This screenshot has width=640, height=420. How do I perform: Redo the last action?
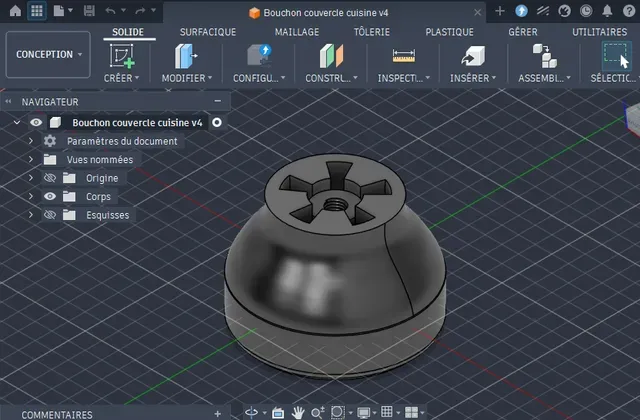140,11
